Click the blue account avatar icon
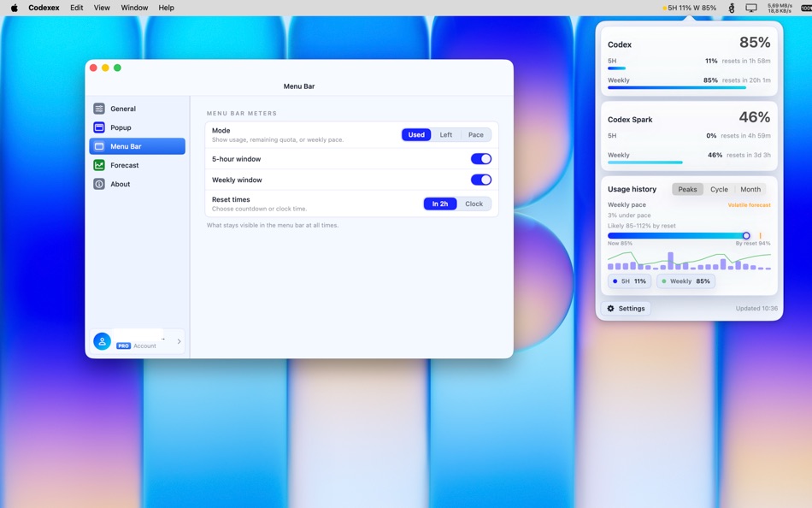812x508 pixels. pyautogui.click(x=102, y=341)
